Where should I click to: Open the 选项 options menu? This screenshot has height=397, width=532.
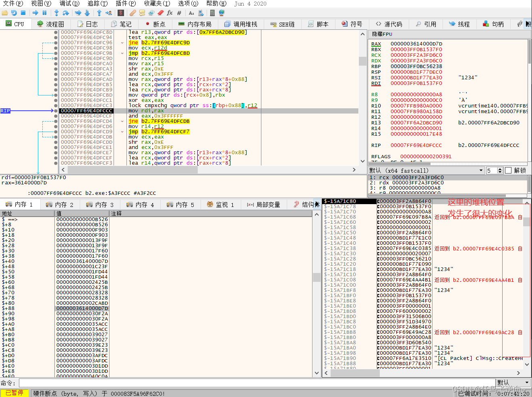pos(188,4)
